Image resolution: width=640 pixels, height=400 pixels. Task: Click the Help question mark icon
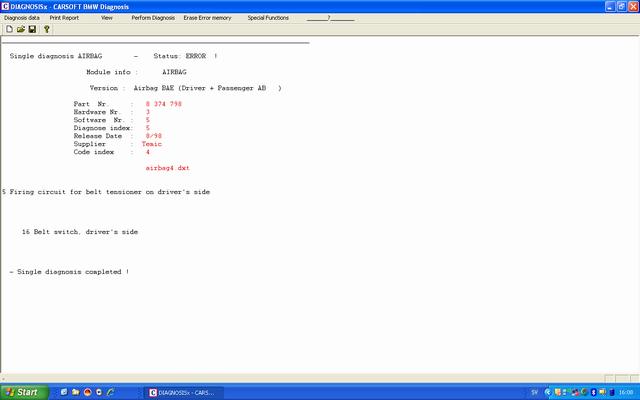pyautogui.click(x=47, y=29)
